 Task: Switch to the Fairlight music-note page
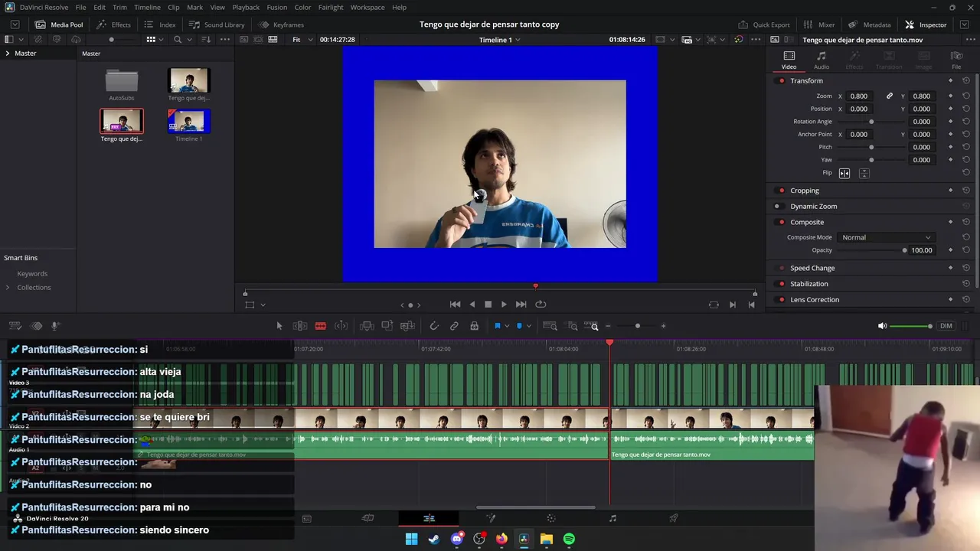point(612,518)
